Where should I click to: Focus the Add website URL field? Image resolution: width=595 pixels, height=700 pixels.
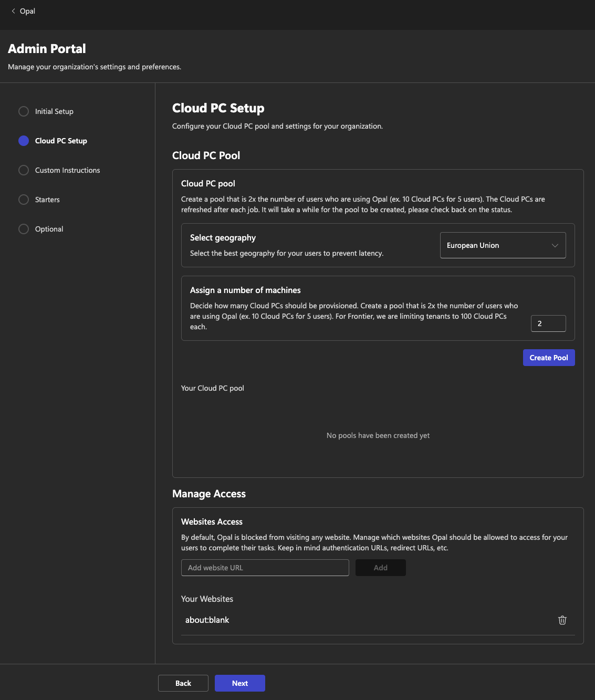[x=265, y=568]
